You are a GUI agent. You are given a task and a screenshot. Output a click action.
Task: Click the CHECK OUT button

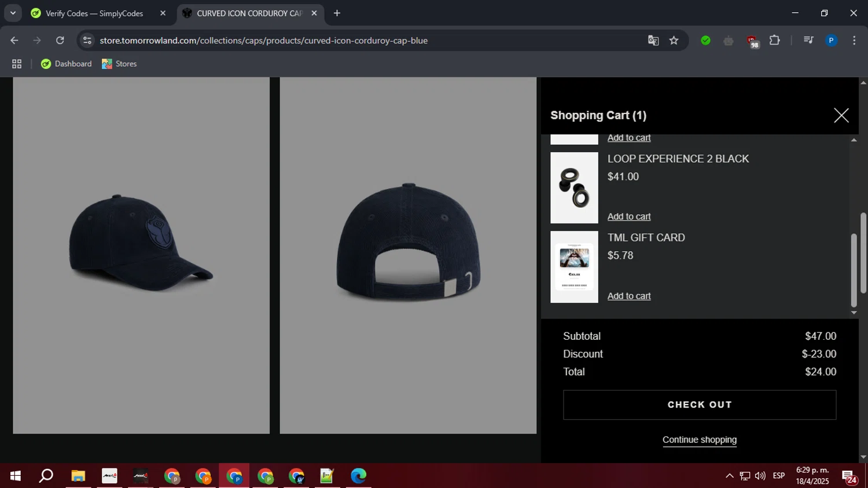pos(700,405)
